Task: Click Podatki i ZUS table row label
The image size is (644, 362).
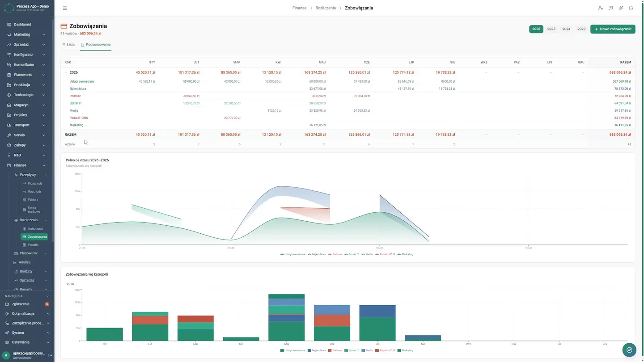Action: coord(79,118)
